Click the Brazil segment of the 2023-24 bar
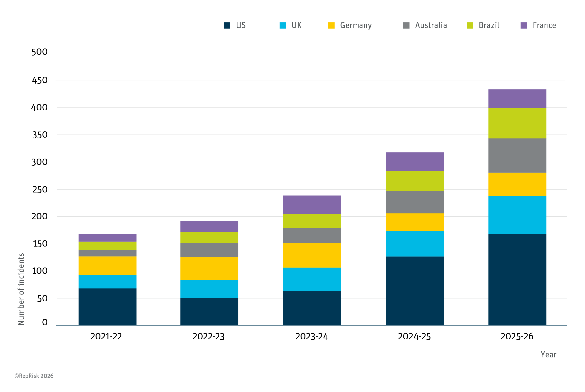The width and height of the screenshot is (585, 392). [x=312, y=221]
